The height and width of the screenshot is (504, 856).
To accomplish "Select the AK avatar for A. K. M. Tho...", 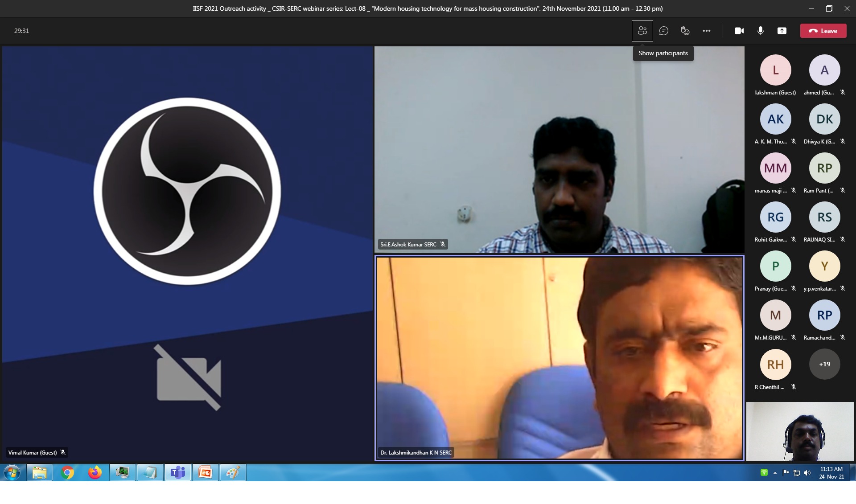I will (775, 119).
